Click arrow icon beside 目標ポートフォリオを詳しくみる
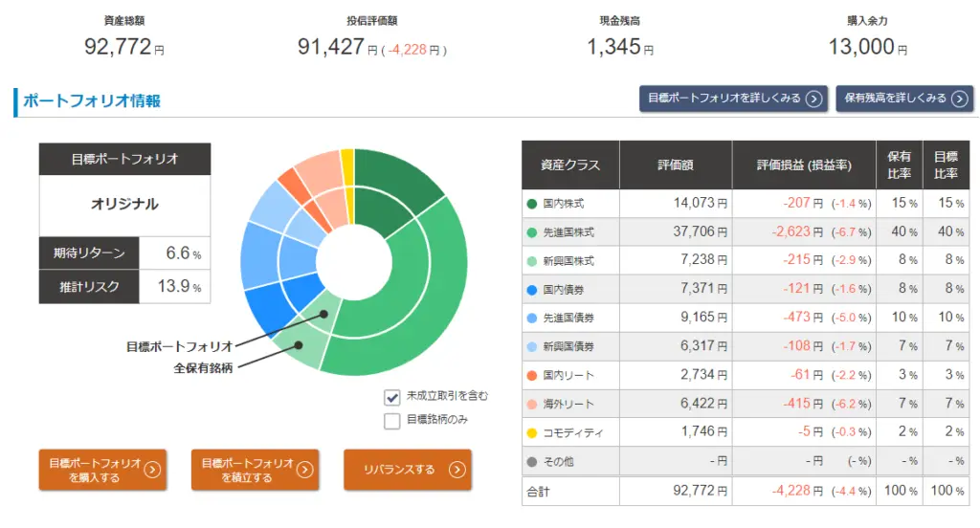The width and height of the screenshot is (980, 528). click(813, 99)
